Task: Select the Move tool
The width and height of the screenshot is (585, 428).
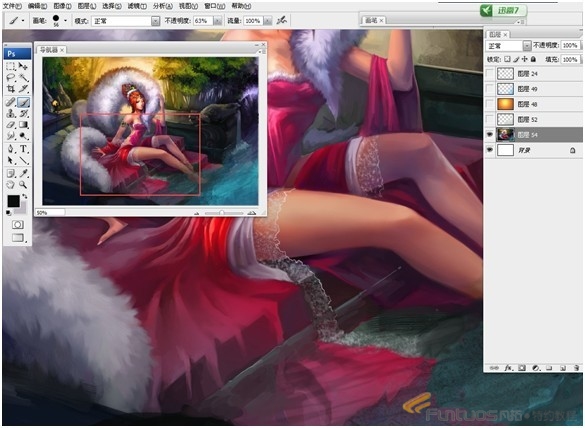Action: coord(24,66)
